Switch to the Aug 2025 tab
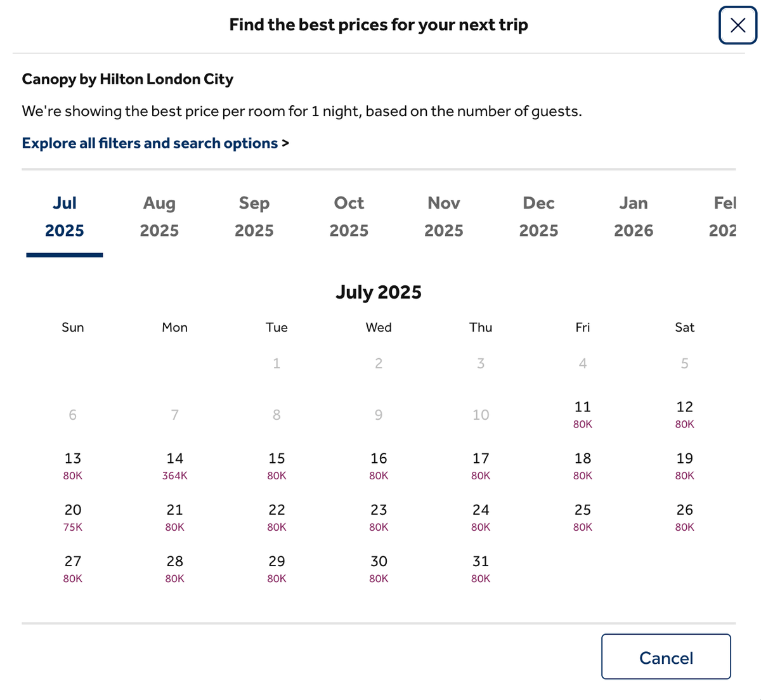761x700 pixels. tap(159, 216)
